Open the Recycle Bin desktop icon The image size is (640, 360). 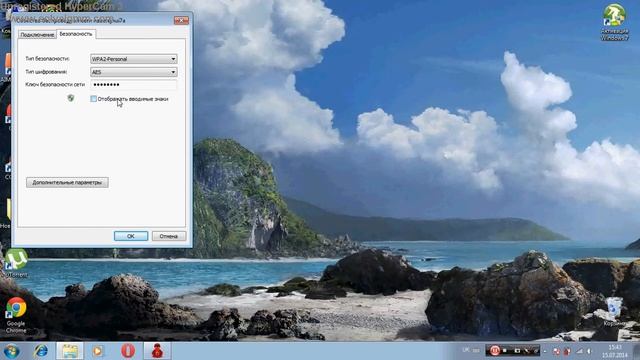point(614,312)
